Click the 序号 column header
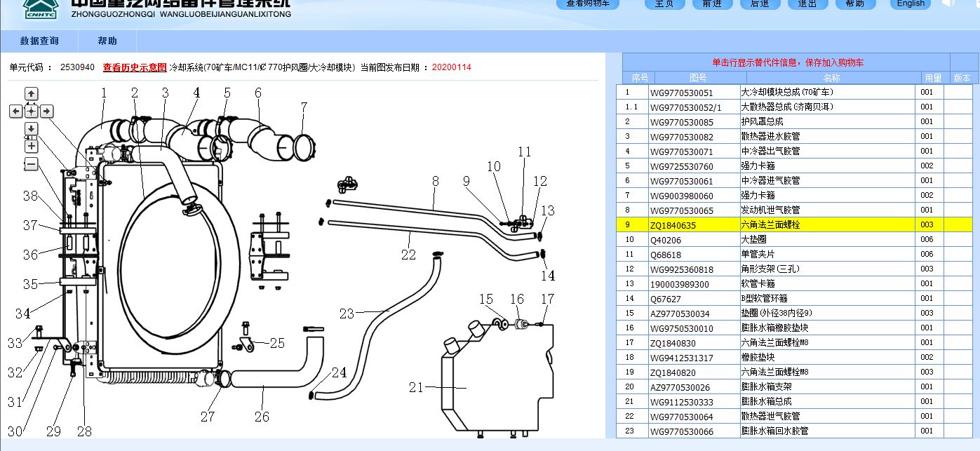The image size is (980, 451). point(640,78)
